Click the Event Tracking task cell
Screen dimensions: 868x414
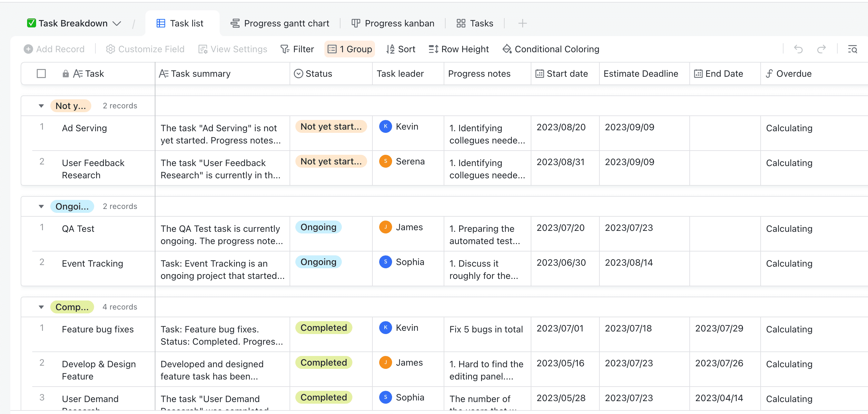(92, 263)
